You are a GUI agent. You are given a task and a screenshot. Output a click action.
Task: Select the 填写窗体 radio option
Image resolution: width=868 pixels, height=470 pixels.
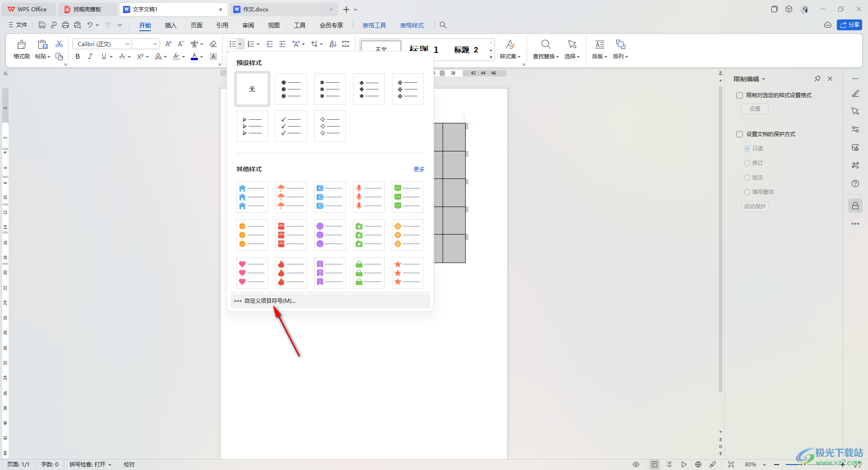click(747, 192)
